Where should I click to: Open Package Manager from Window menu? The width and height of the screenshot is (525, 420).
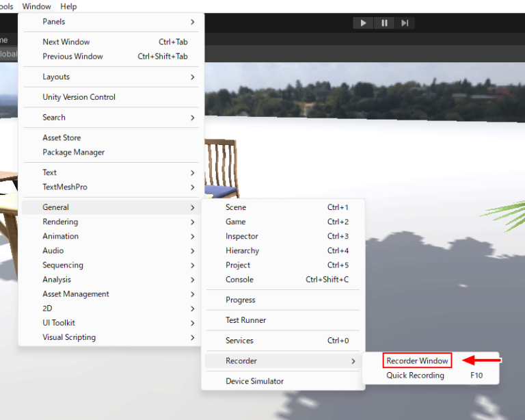click(x=74, y=153)
